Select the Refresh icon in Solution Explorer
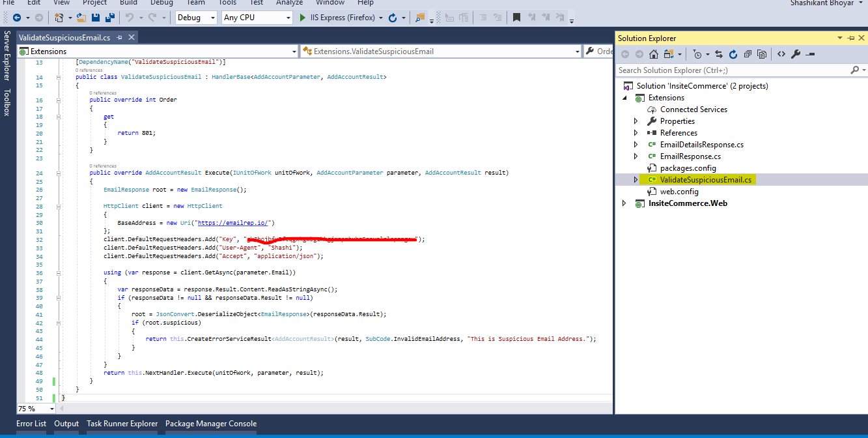This screenshot has width=868, height=438. point(733,54)
